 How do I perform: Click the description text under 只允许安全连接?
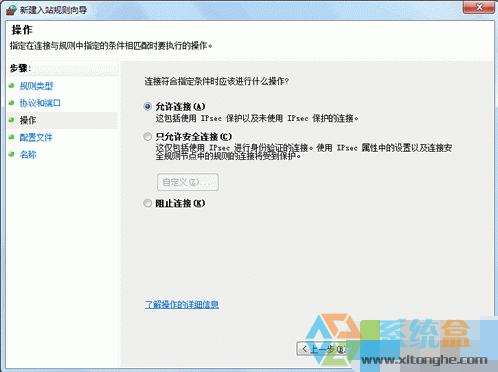(x=304, y=152)
